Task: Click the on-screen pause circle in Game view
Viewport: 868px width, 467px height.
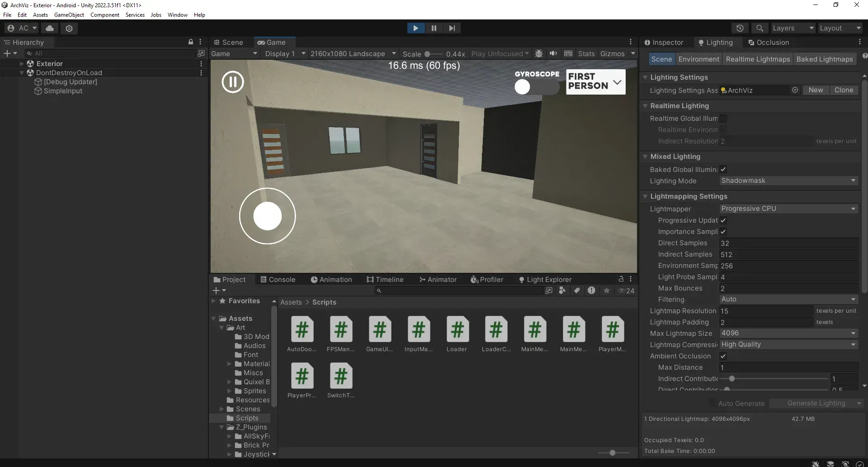Action: pos(233,82)
